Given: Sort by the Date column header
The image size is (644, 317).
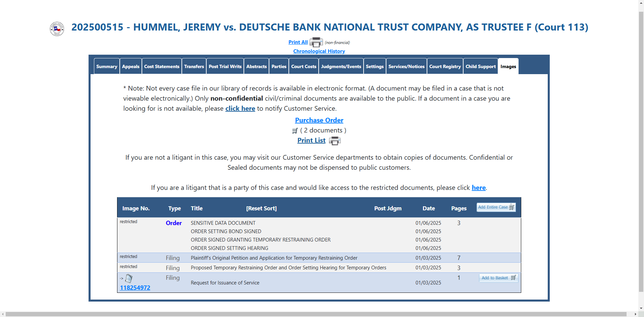Looking at the screenshot, I should pos(429,208).
